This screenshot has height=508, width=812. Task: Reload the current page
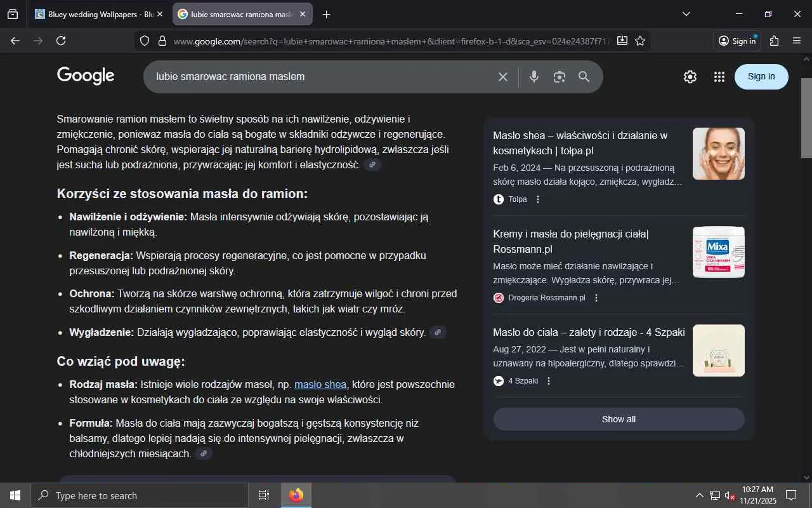point(61,41)
